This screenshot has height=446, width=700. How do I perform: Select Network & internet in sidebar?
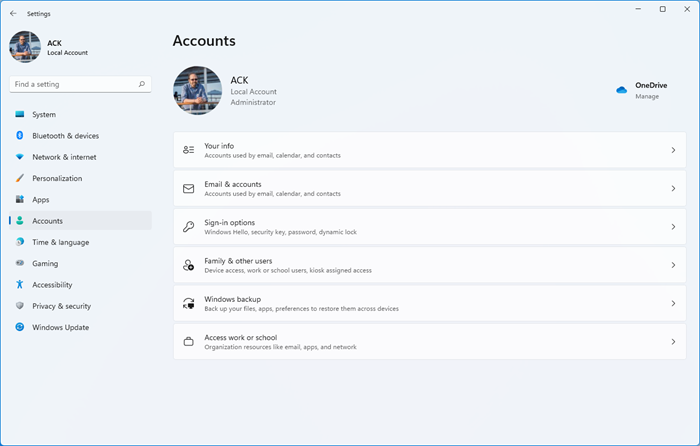point(80,157)
